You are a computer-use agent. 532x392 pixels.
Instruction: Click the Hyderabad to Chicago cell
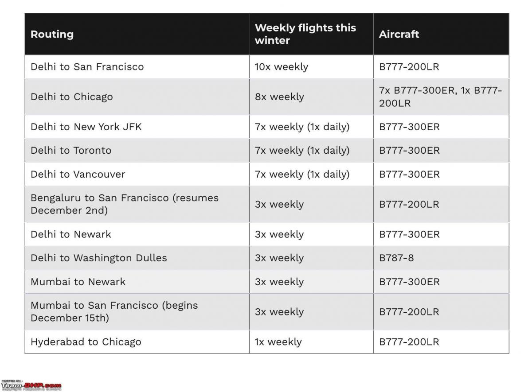tap(137, 342)
